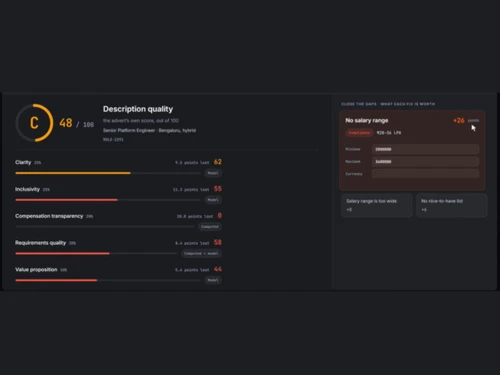The height and width of the screenshot is (375, 500).
Task: Select the Requirements quality label
Action: click(40, 243)
